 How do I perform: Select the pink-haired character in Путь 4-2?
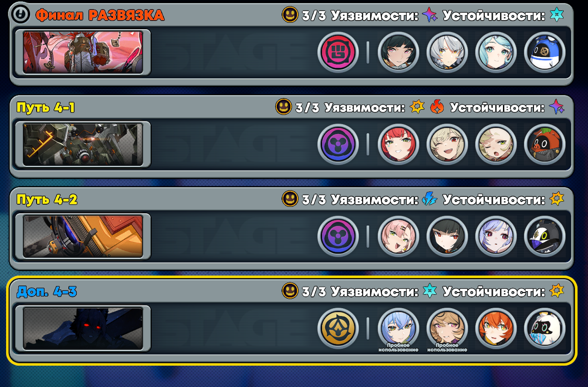point(398,236)
